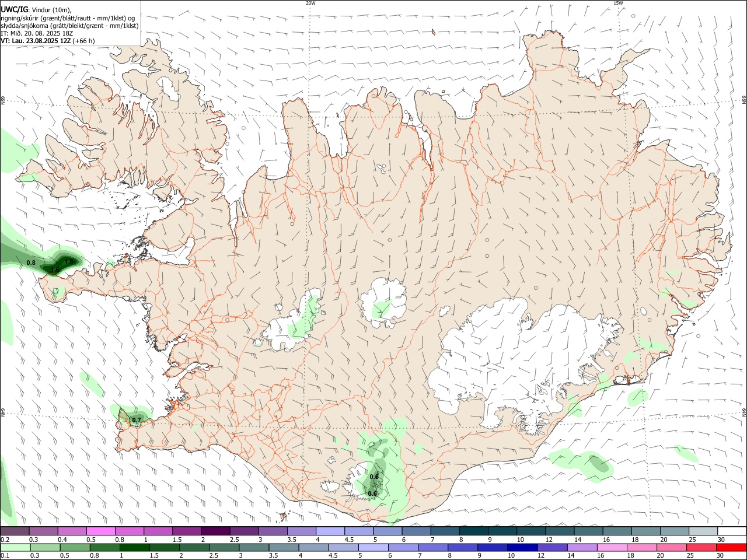
Task: Click the 0.1 label under lower legend
Action: [5, 556]
